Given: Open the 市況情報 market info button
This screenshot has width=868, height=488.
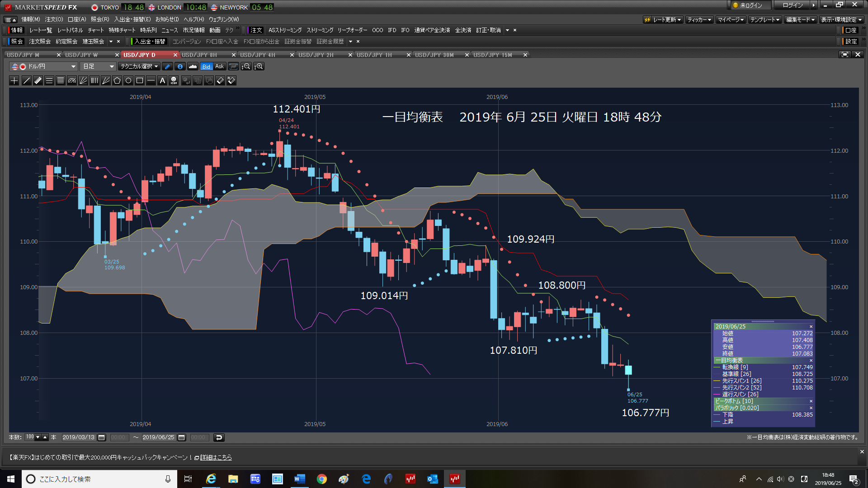Looking at the screenshot, I should pyautogui.click(x=193, y=30).
